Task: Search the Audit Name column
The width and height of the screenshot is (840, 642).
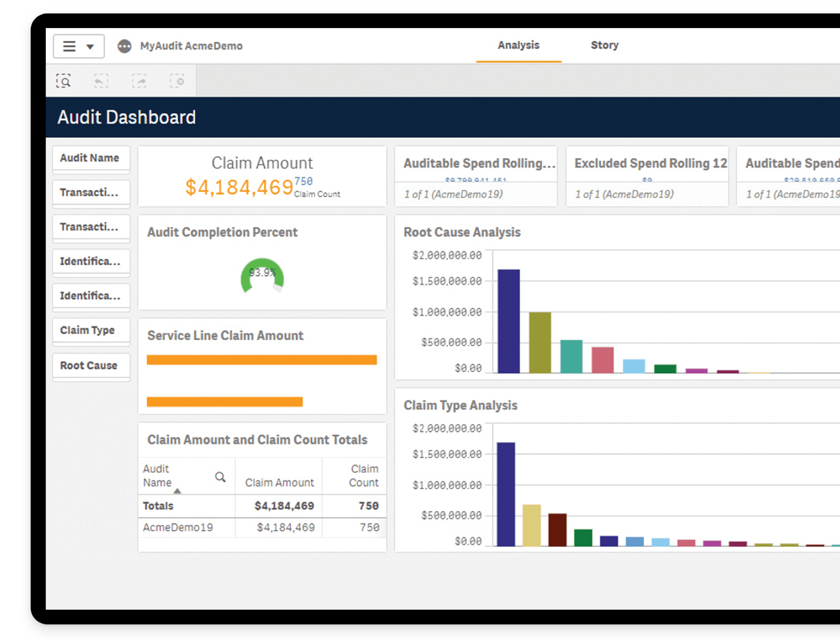Action: [220, 476]
